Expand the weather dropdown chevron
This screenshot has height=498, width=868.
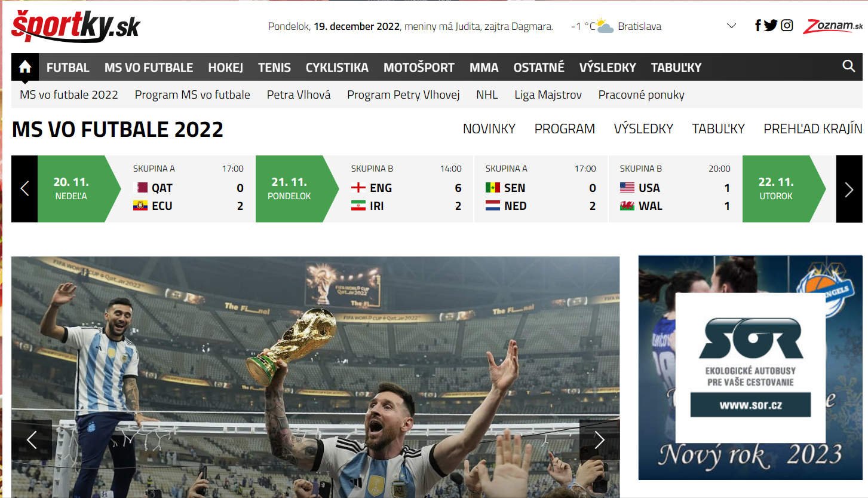731,26
